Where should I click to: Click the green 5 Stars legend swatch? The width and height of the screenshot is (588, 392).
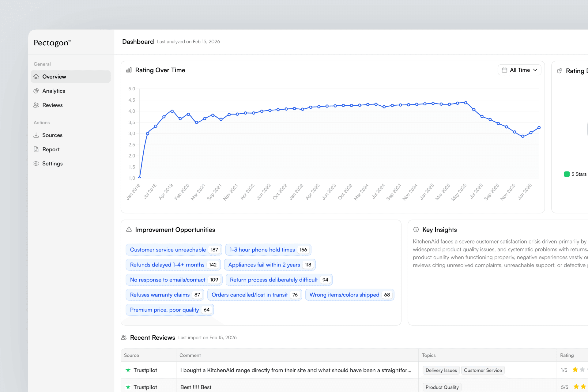567,174
